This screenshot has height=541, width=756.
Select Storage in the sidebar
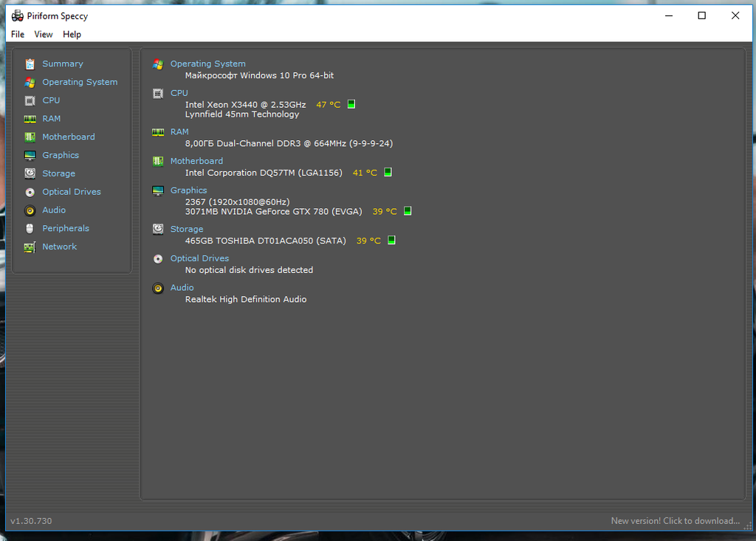click(x=59, y=173)
